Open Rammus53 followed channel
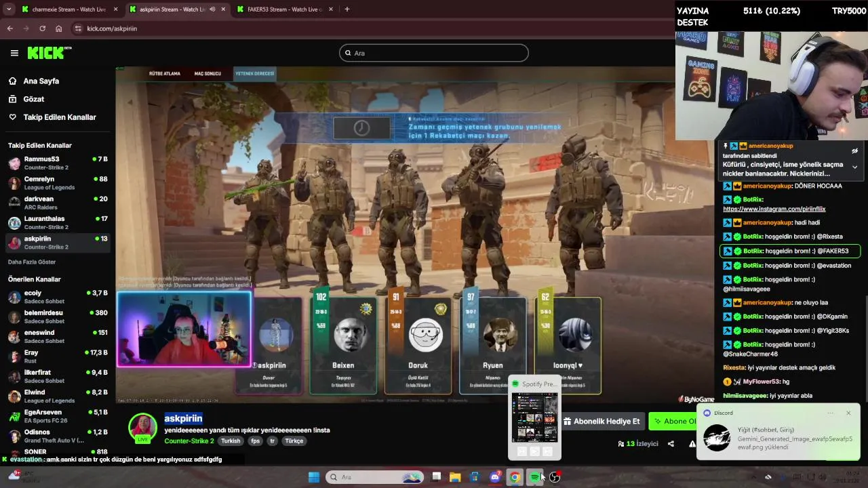 (58, 163)
